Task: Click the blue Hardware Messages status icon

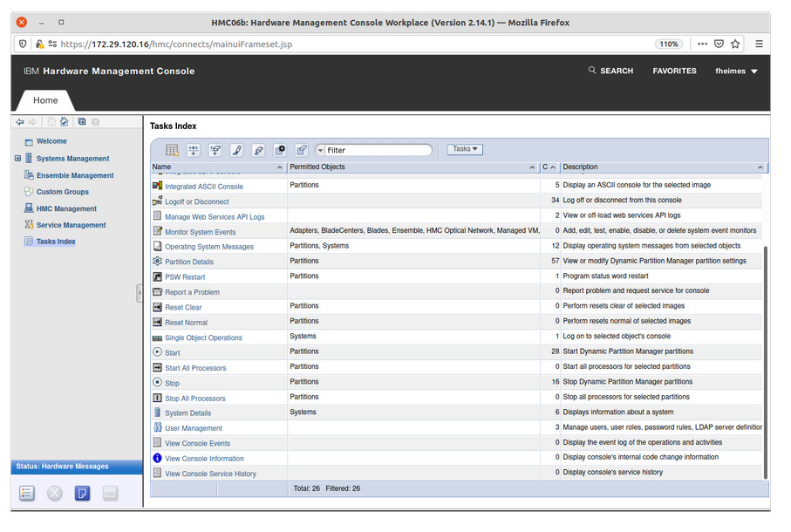Action: click(82, 494)
